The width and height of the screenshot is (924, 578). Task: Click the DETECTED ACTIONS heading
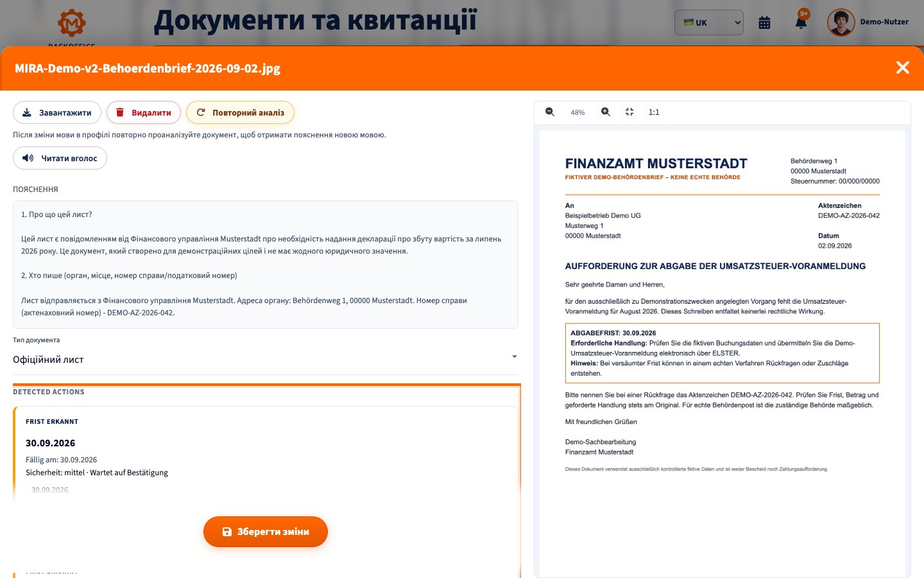pyautogui.click(x=49, y=392)
